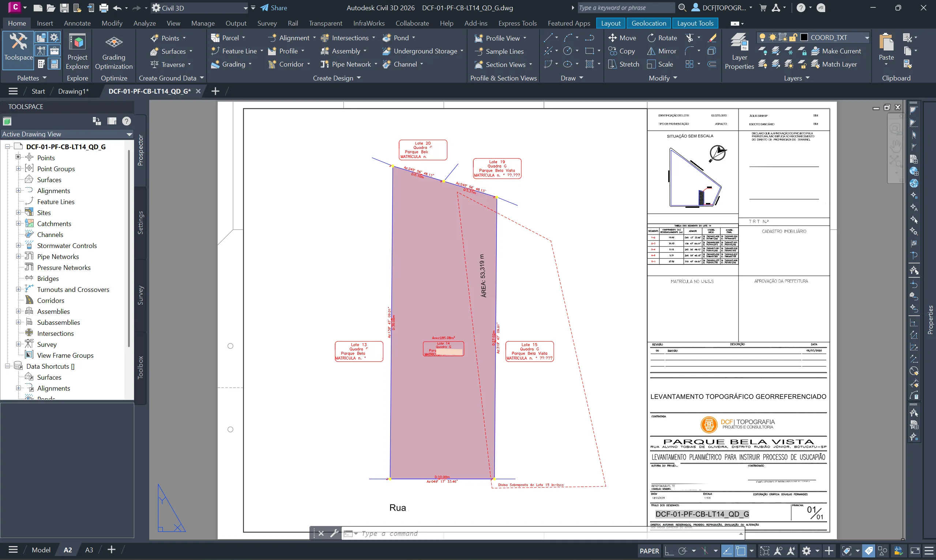Open the new file icon
The width and height of the screenshot is (936, 560).
click(x=38, y=8)
